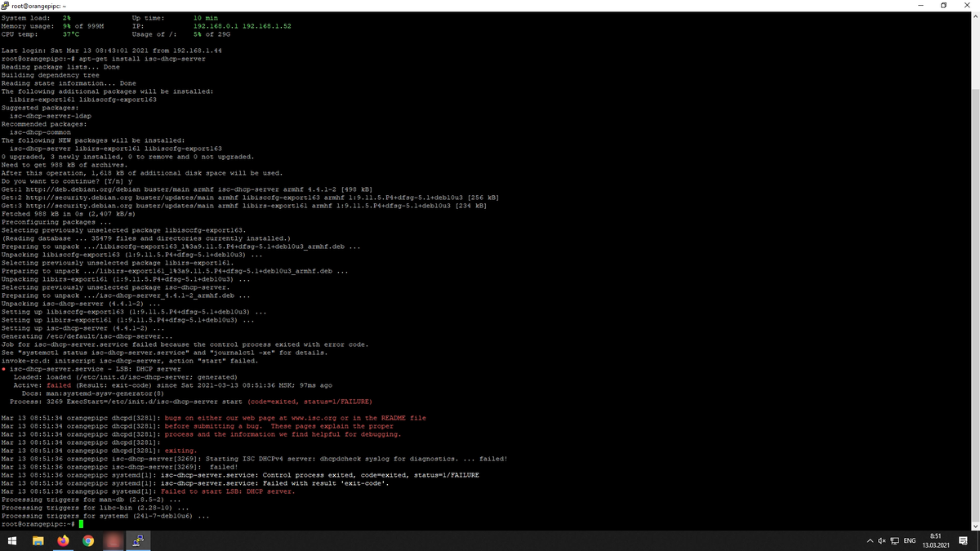Open the network status tray icon
980x551 pixels.
click(894, 541)
